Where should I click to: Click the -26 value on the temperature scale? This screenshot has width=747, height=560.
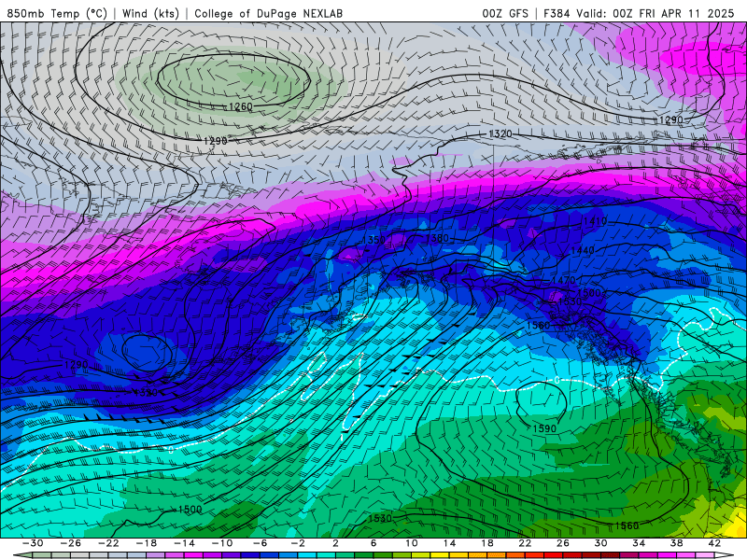tap(71, 543)
